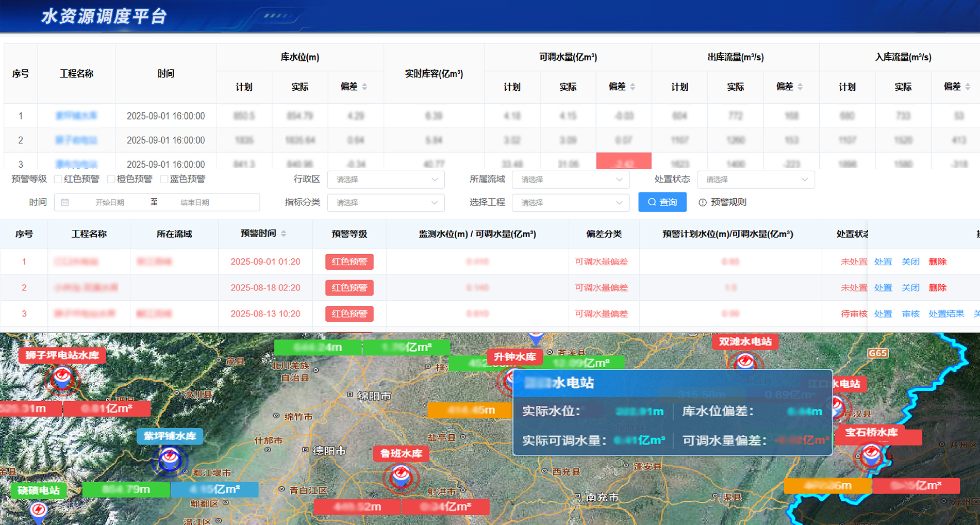This screenshot has width=980, height=525.
Task: Click 处置 in alert row 3
Action: (x=883, y=314)
